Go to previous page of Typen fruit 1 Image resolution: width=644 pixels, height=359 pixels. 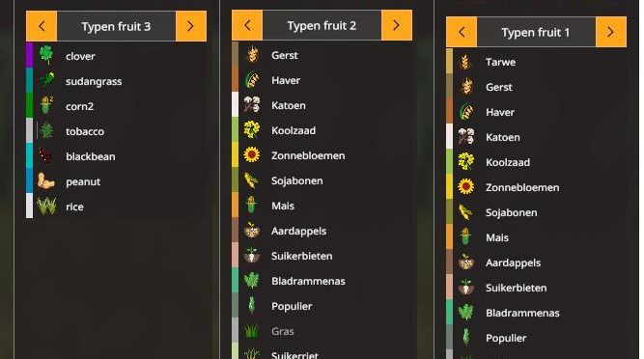[462, 32]
